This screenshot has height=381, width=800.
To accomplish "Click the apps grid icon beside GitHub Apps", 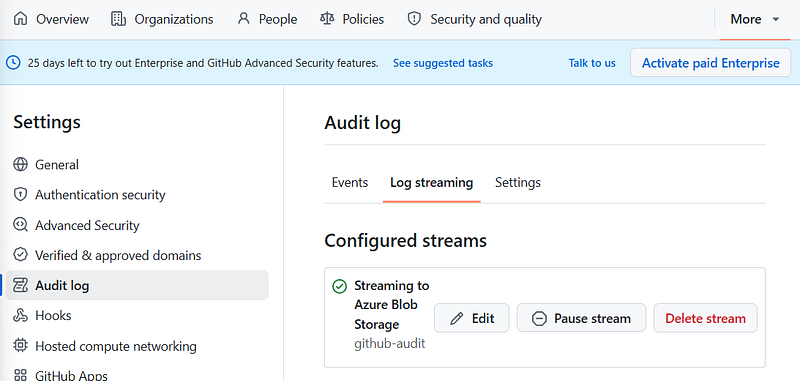I will 20,376.
